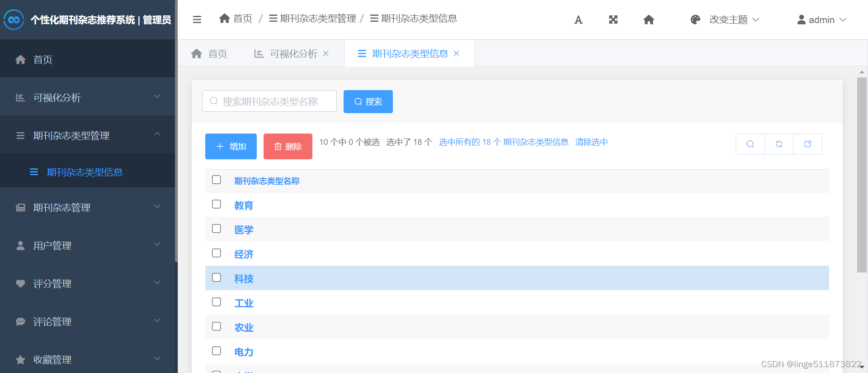
Task: Check the box for 教育 row
Action: (x=217, y=204)
